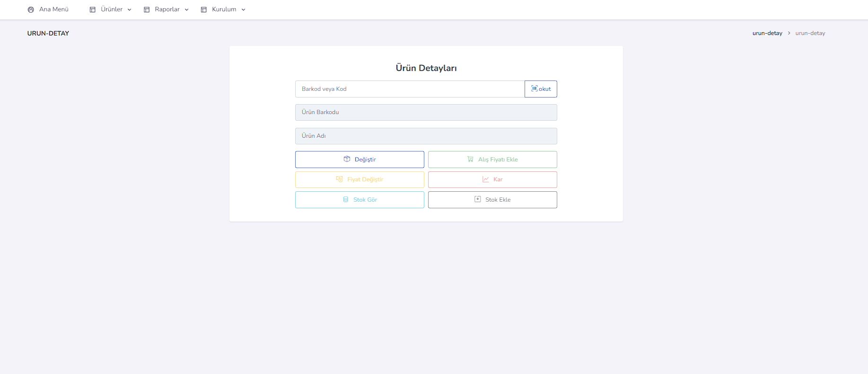Open the Kurulum dropdown chevron
This screenshot has height=374, width=868.
pos(244,9)
